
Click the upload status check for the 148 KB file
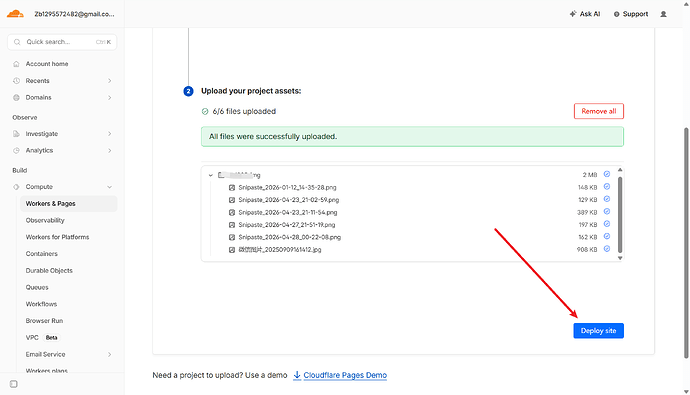(x=607, y=187)
